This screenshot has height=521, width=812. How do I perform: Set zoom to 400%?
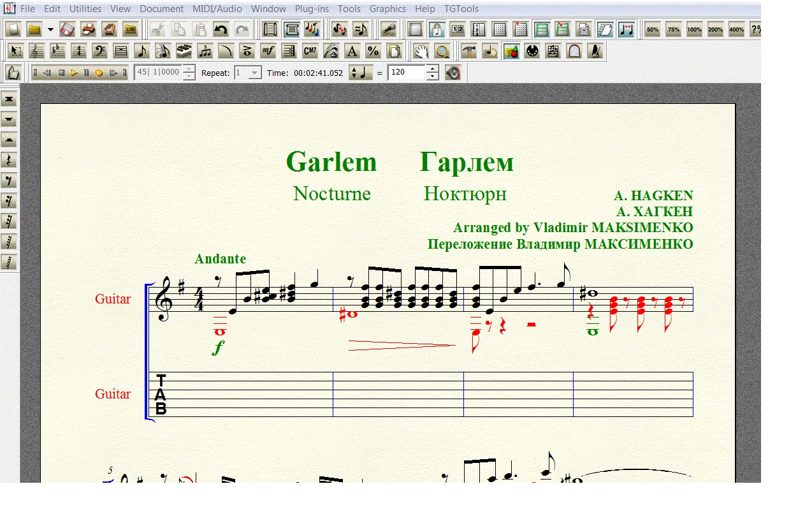(736, 29)
